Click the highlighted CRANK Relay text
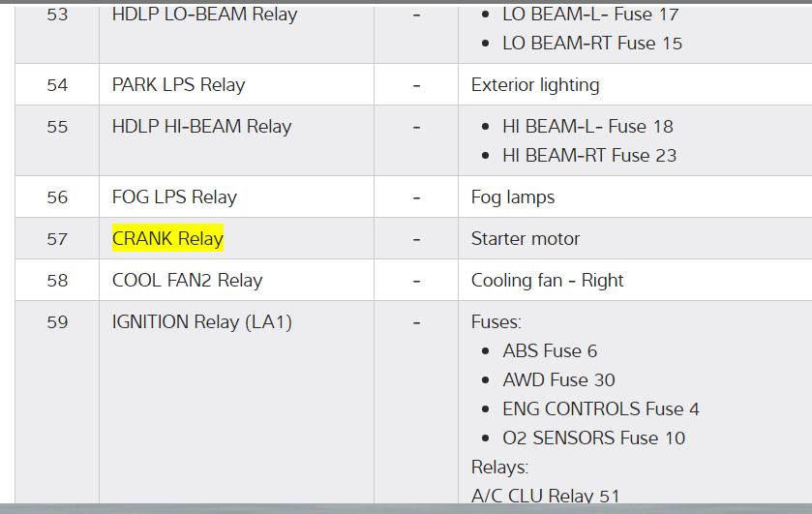The width and height of the screenshot is (812, 514). tap(167, 238)
